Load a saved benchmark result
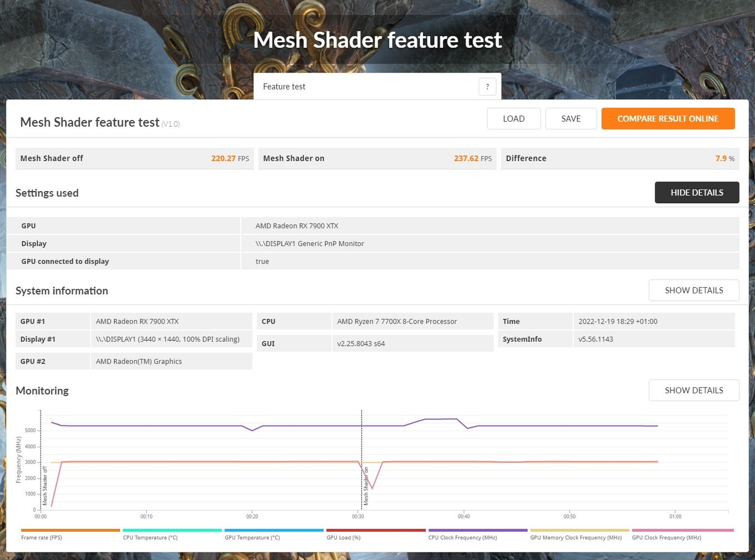Screen dimensions: 755x560 [x=514, y=119]
